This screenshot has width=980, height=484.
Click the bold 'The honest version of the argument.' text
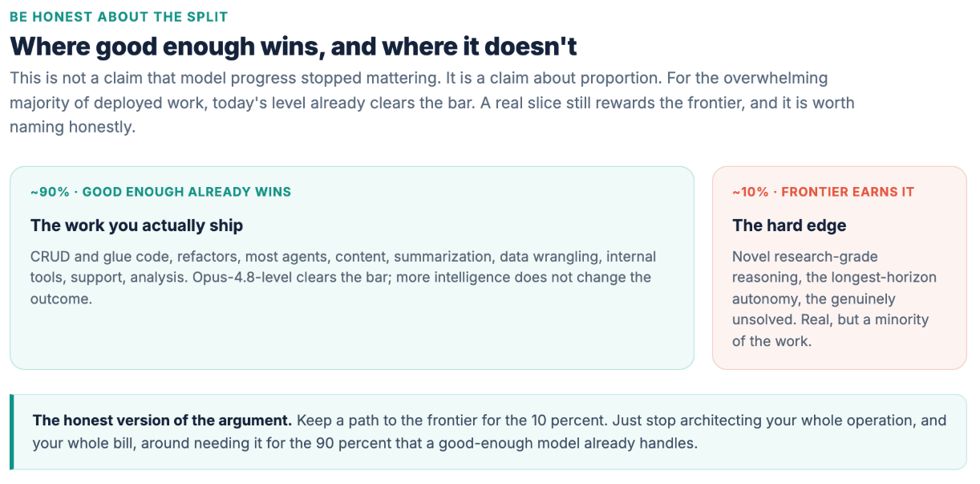coord(162,421)
